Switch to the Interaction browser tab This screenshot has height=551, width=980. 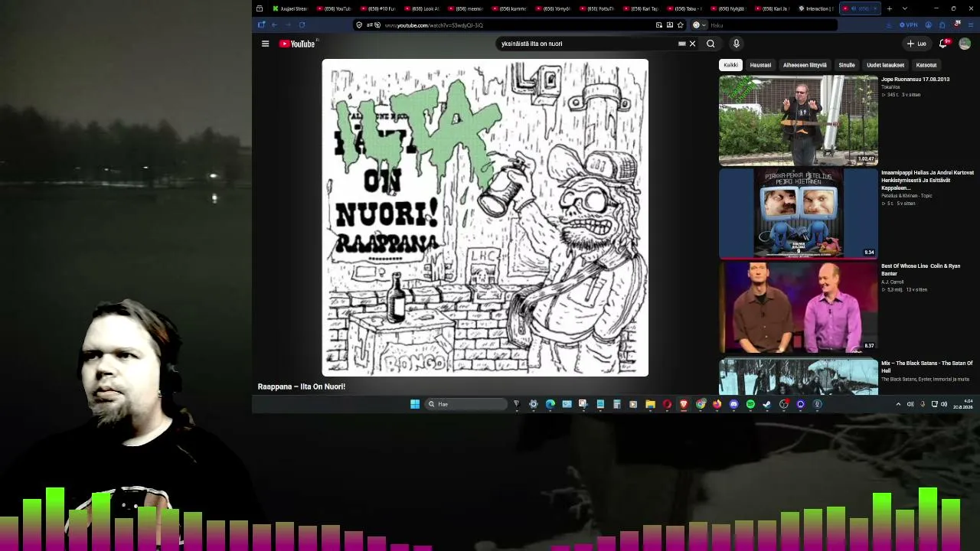coord(816,8)
